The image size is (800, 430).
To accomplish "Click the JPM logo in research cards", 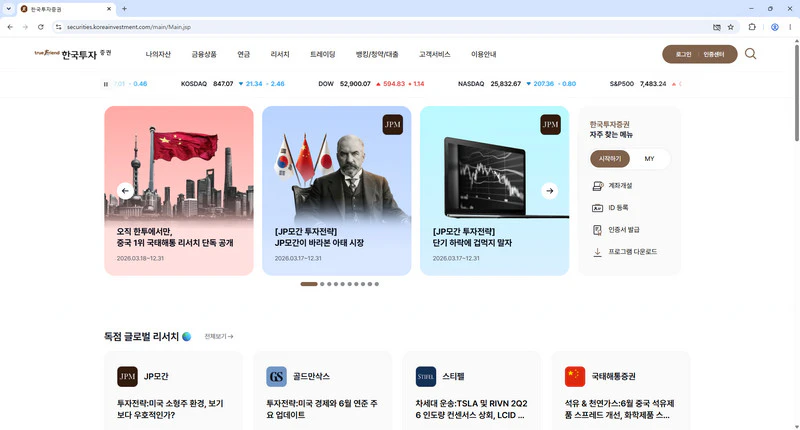I will (x=127, y=376).
